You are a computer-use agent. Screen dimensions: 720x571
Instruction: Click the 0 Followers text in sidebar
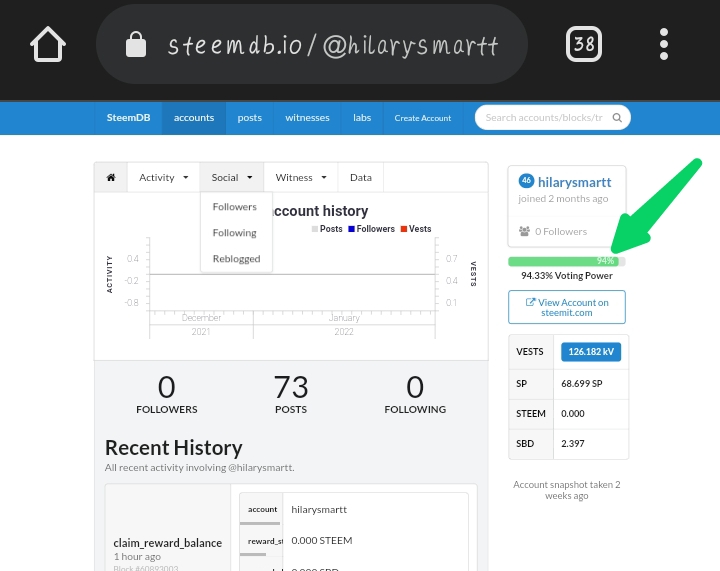pos(561,232)
